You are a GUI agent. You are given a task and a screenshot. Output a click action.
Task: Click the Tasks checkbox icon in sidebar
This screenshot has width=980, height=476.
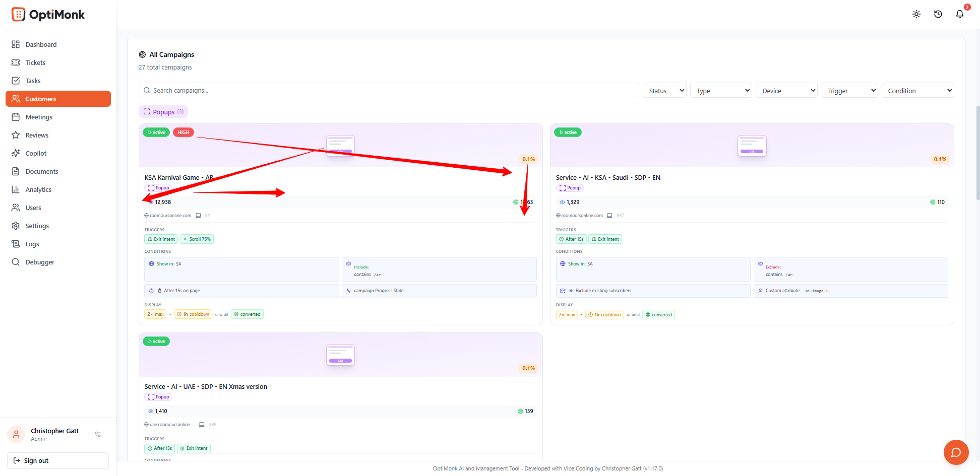coord(16,81)
